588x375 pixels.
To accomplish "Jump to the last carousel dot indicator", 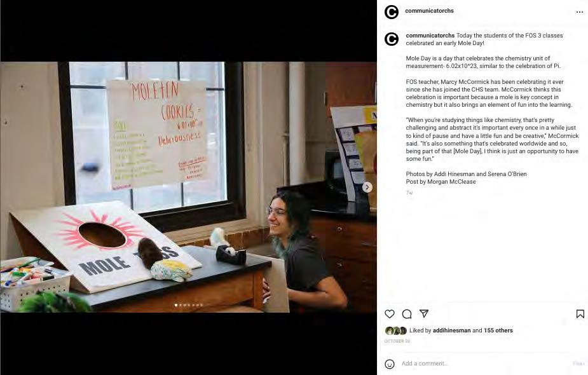I will click(x=202, y=305).
